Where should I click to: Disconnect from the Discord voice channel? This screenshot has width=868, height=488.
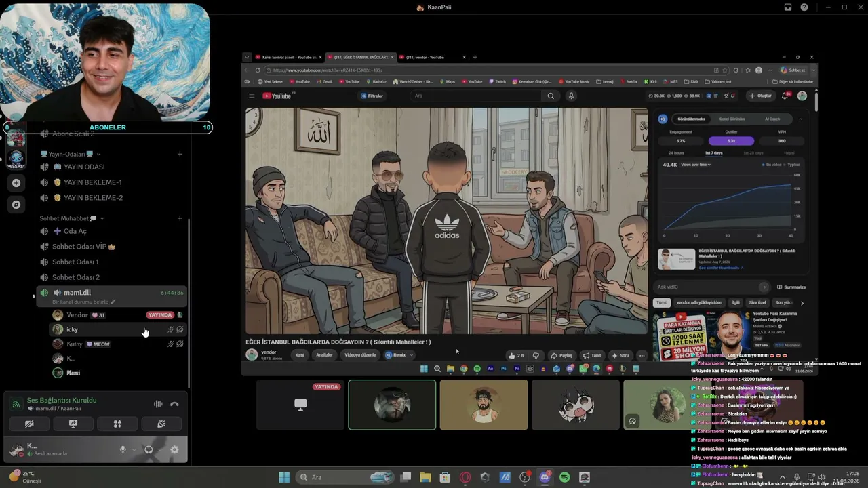[x=174, y=404]
